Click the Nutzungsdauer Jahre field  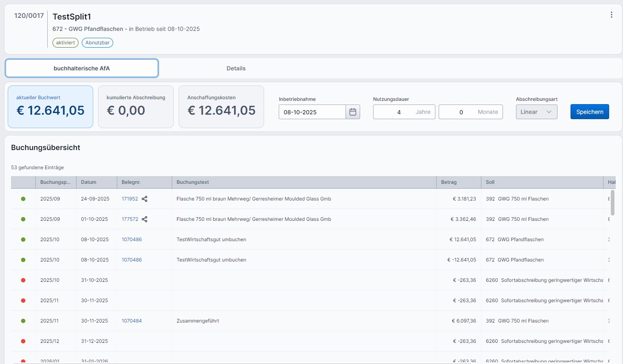[399, 112]
